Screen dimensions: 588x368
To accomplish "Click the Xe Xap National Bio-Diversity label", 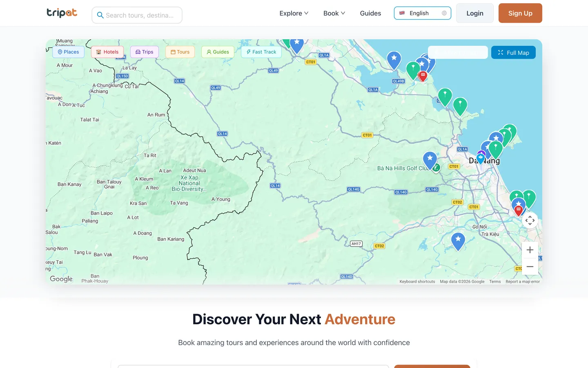I will point(189,183).
